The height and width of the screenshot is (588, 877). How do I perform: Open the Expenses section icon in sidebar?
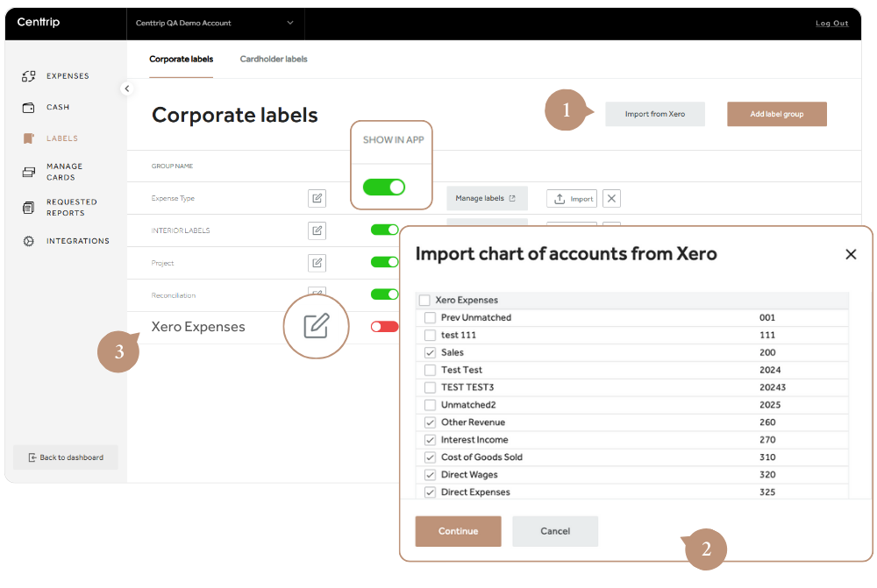click(x=29, y=76)
